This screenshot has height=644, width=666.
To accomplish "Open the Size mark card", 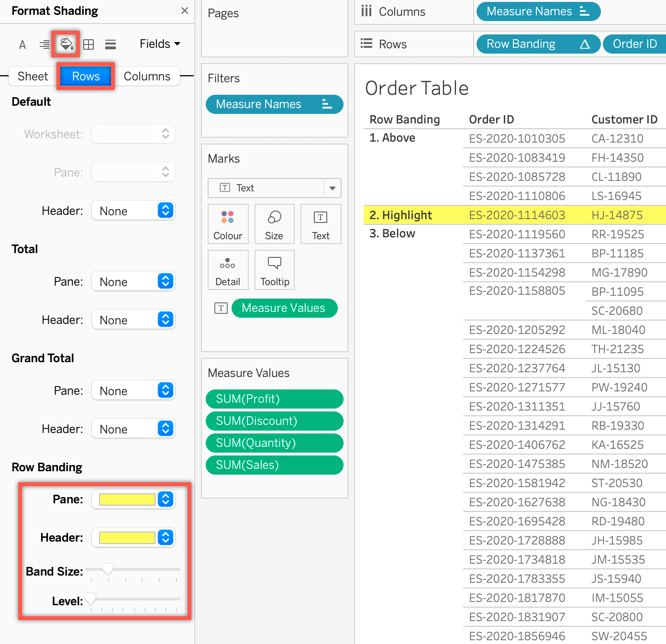I will 274,223.
